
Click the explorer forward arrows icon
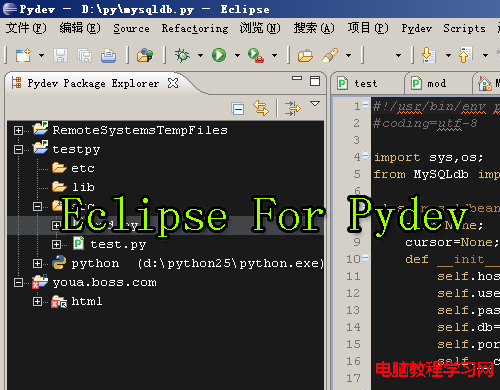[292, 108]
